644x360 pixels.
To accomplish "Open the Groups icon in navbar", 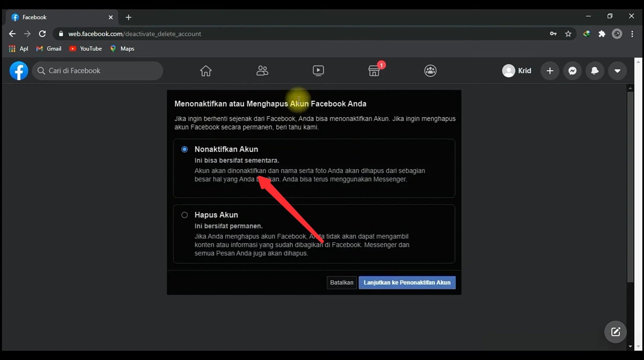I will (430, 71).
